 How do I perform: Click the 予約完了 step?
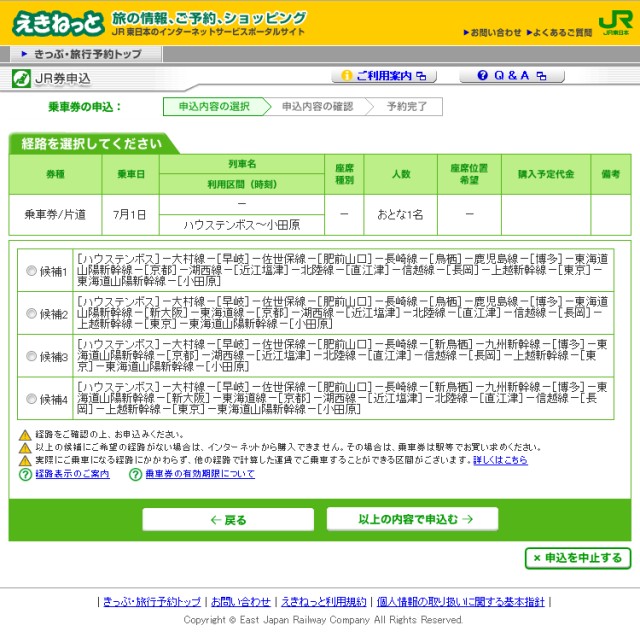[407, 107]
